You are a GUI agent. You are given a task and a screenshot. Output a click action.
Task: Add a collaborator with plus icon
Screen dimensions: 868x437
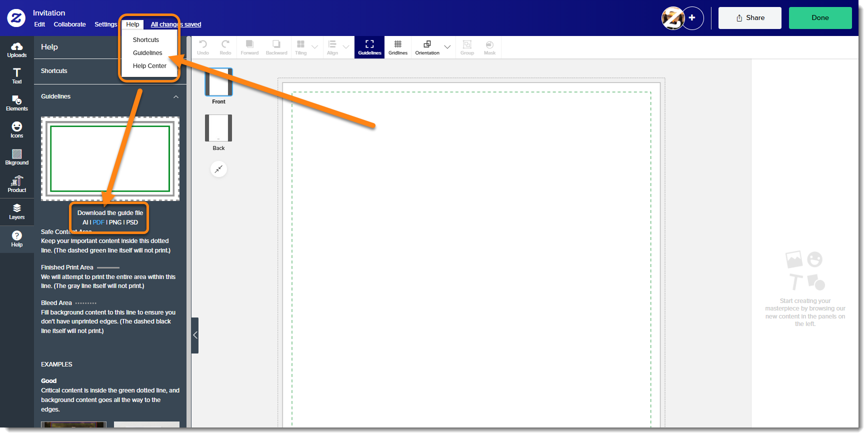[692, 18]
